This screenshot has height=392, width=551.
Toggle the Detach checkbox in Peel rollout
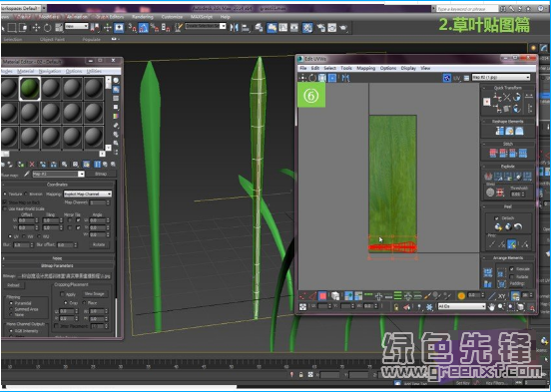click(x=496, y=218)
